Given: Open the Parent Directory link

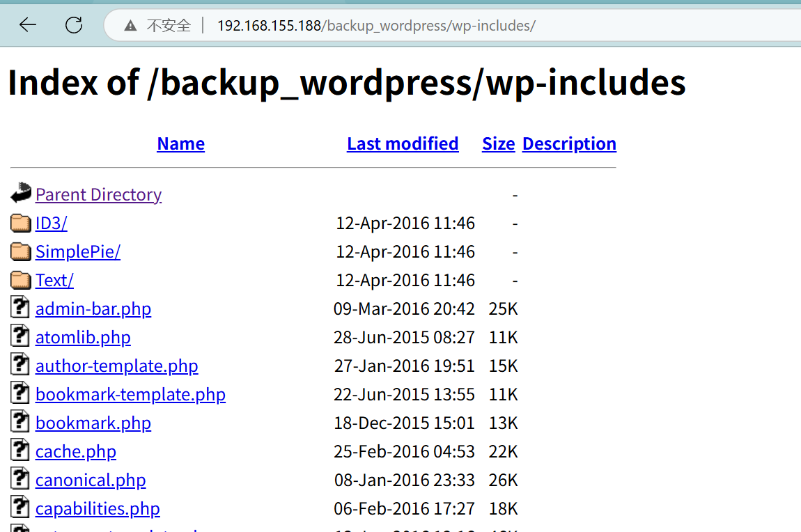Looking at the screenshot, I should click(99, 194).
